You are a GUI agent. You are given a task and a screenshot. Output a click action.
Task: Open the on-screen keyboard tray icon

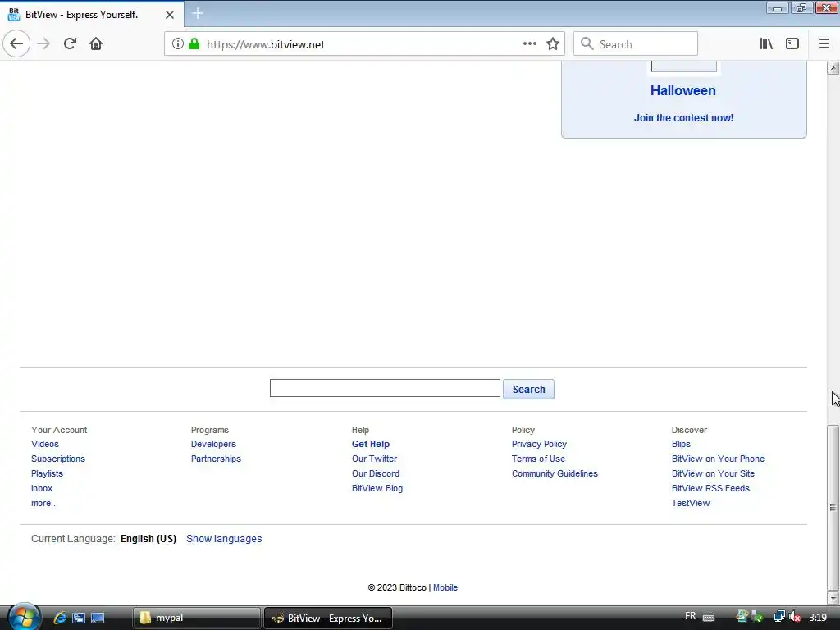tap(708, 617)
